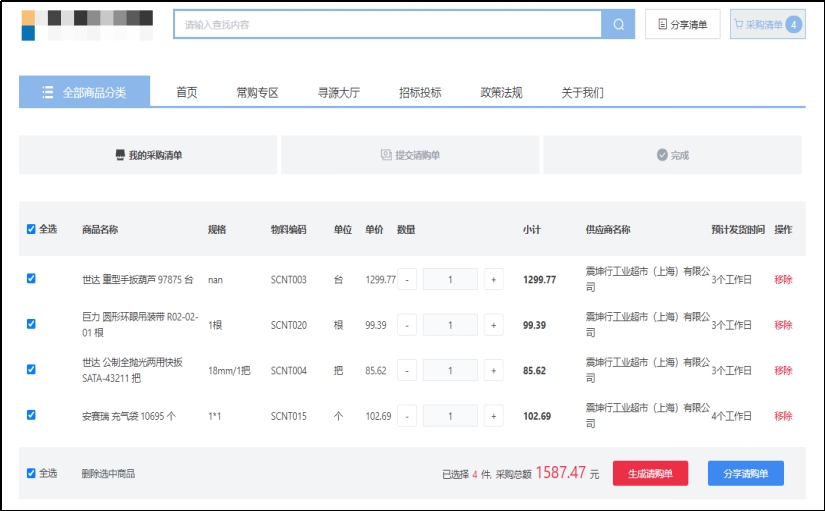825x511 pixels.
Task: Increase quantity for 安赛瑞 充气袋
Action: point(493,416)
